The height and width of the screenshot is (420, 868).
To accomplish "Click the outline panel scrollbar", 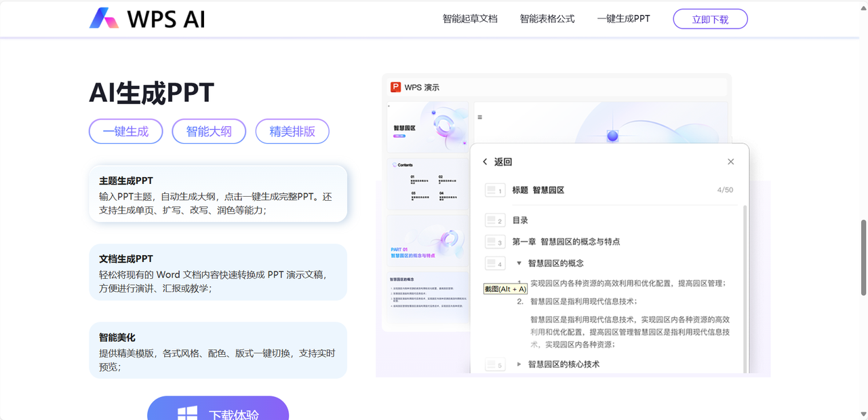I will click(746, 288).
